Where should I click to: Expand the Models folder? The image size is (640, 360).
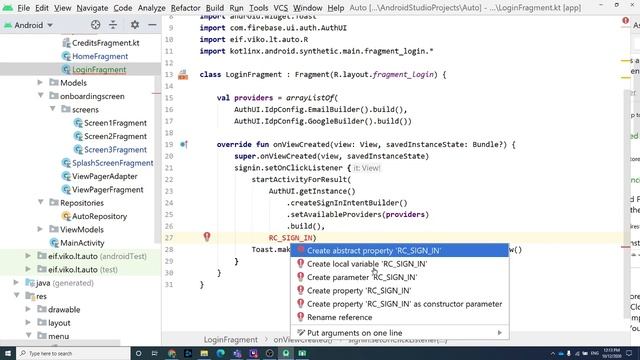[40, 82]
